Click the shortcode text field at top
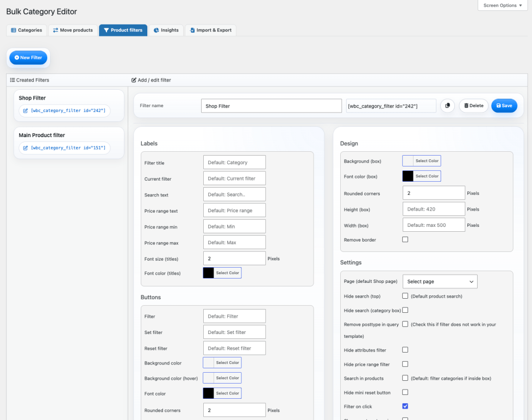The width and height of the screenshot is (532, 420). (391, 106)
